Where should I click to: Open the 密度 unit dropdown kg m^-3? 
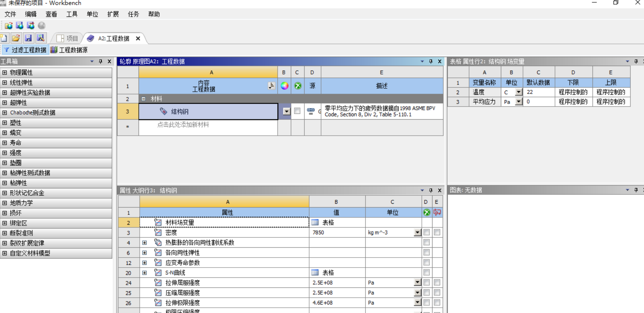click(x=417, y=232)
